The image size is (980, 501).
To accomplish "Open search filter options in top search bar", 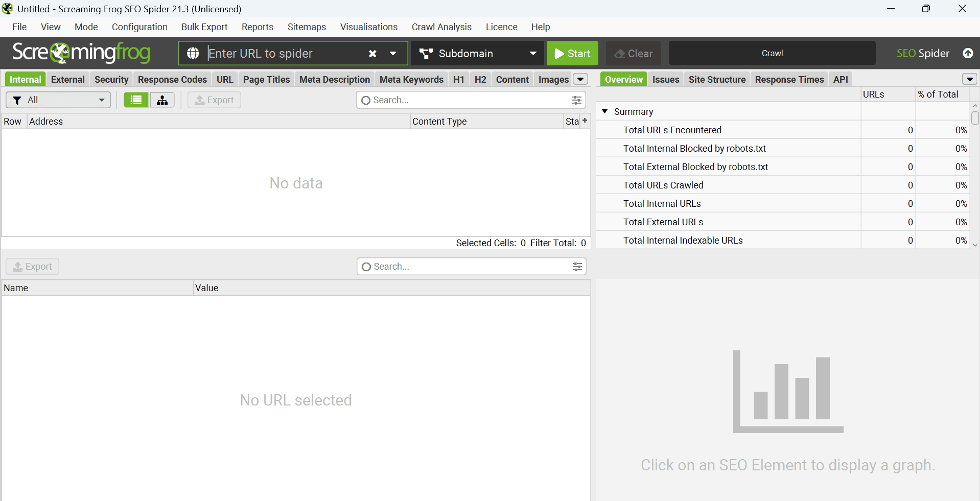I will pyautogui.click(x=576, y=100).
